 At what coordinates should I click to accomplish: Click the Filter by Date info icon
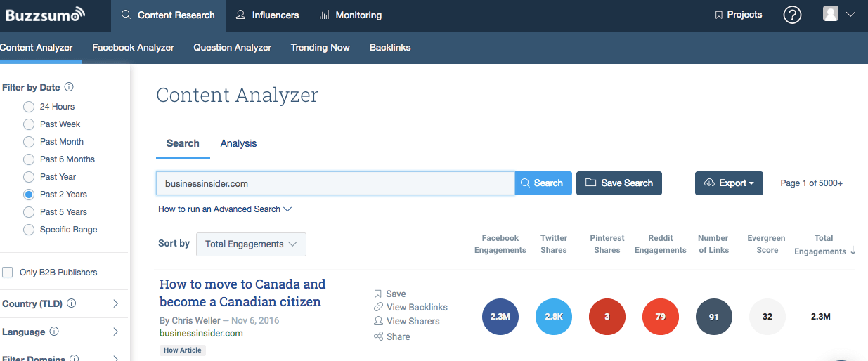(69, 88)
